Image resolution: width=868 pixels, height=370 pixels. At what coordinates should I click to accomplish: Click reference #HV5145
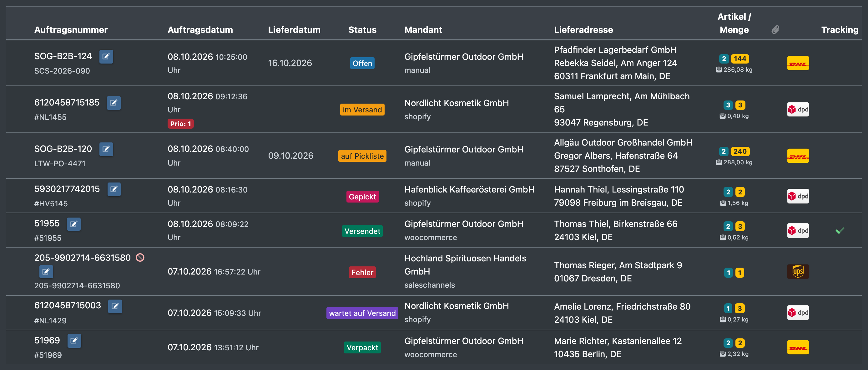pos(51,204)
